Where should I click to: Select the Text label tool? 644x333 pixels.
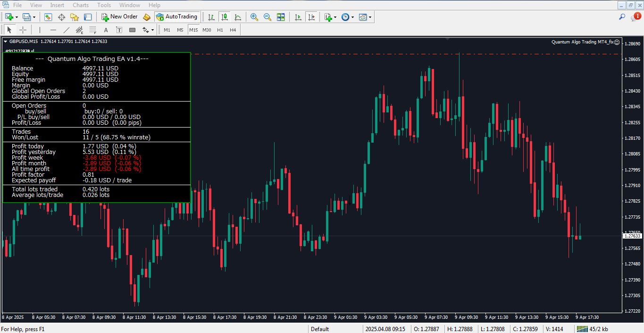coord(106,30)
